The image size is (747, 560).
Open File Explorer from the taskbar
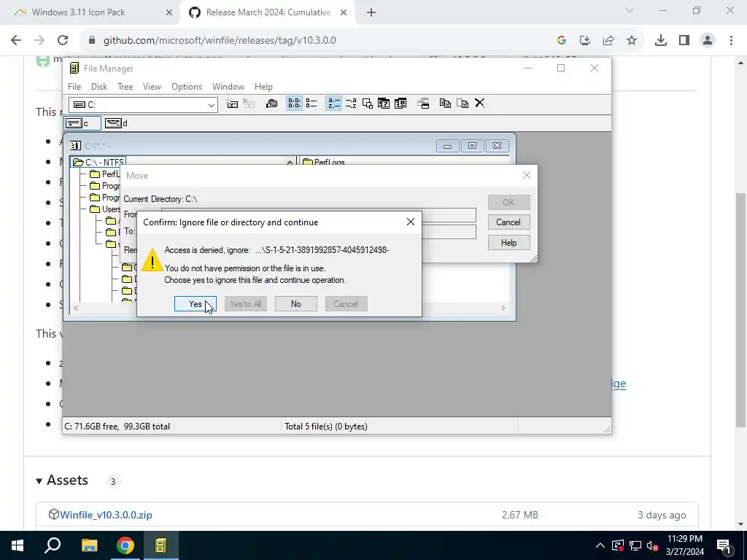point(89,545)
